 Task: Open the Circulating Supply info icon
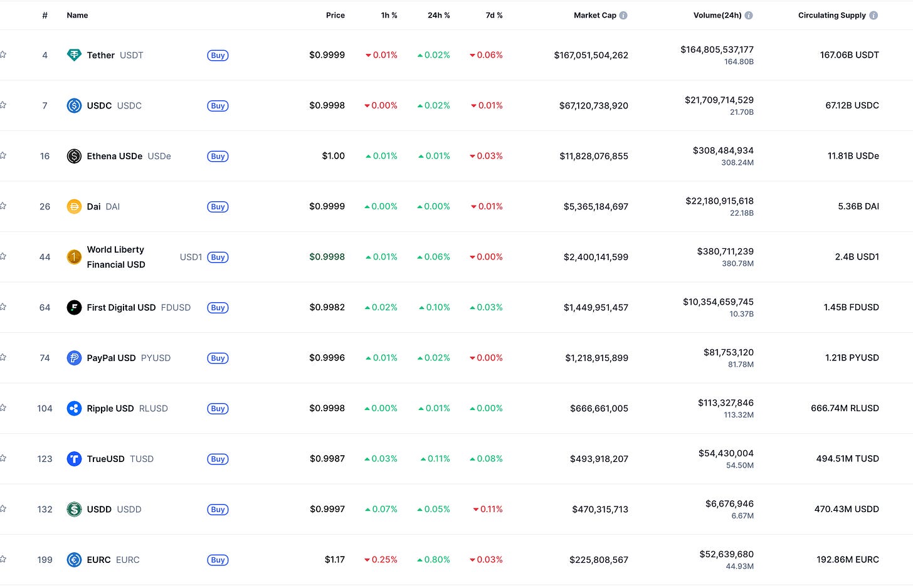[873, 16]
